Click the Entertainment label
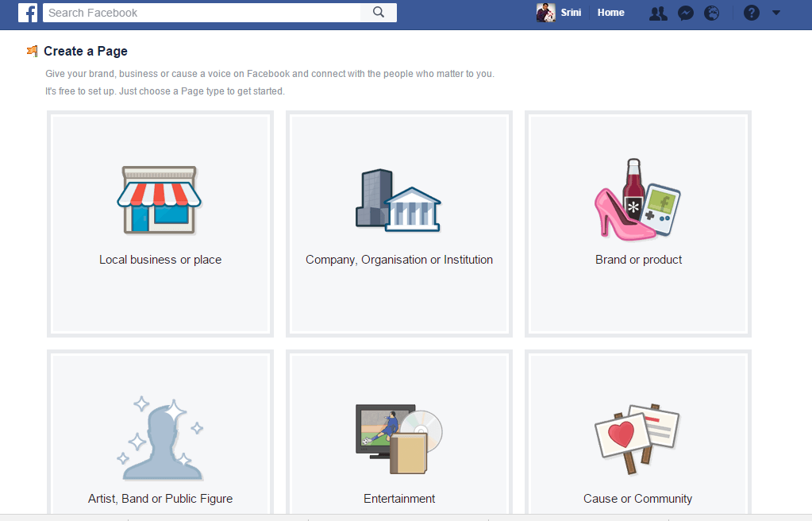This screenshot has height=521, width=812. point(399,499)
